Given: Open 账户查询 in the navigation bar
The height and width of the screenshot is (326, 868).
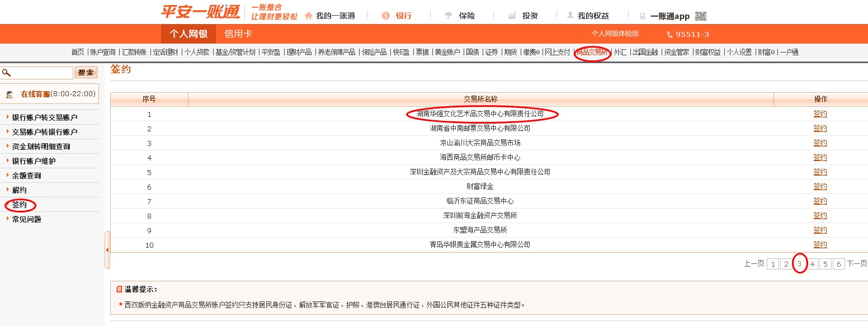Looking at the screenshot, I should [x=103, y=53].
